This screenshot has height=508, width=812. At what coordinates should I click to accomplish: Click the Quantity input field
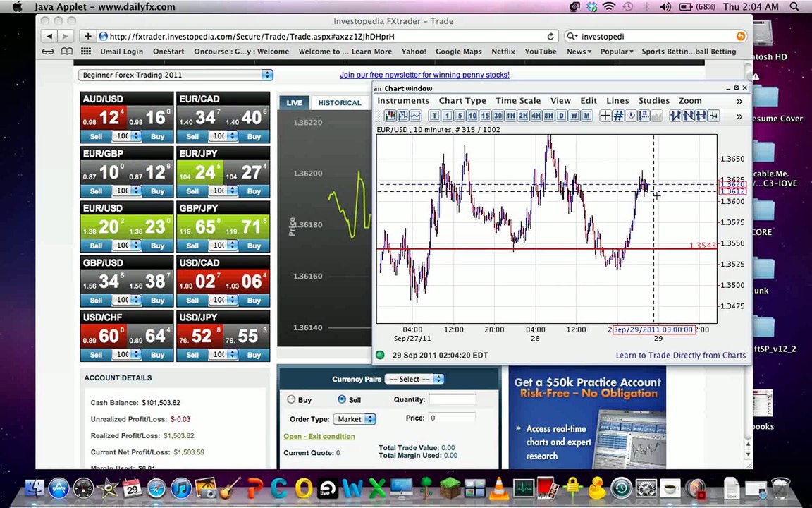452,399
